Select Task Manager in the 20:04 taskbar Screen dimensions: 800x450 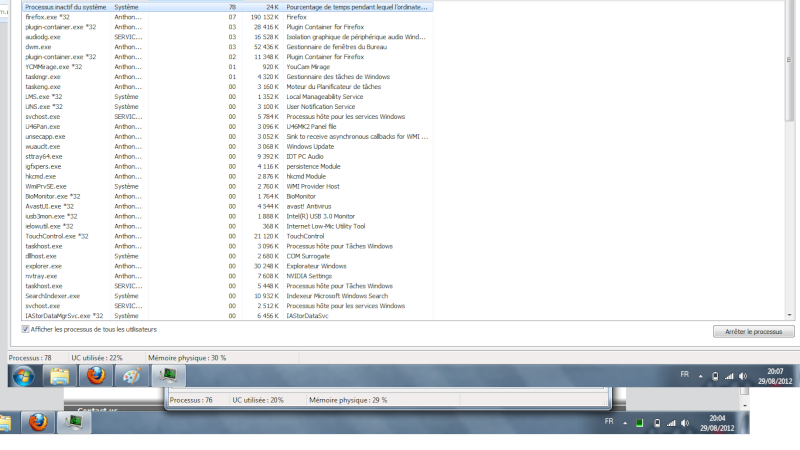click(74, 422)
